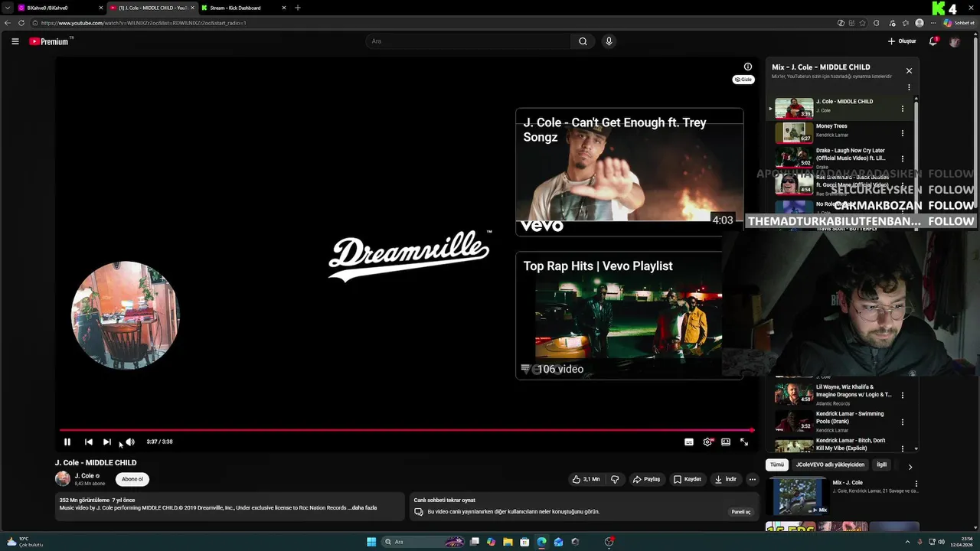Show more filter chips with right arrow
Viewport: 980px width, 551px height.
click(x=910, y=466)
